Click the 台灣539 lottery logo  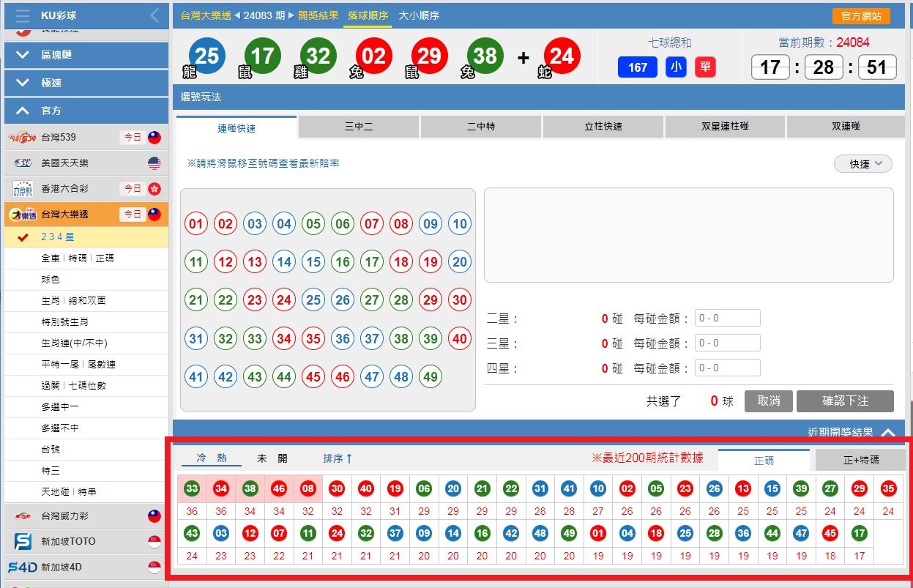[x=22, y=137]
